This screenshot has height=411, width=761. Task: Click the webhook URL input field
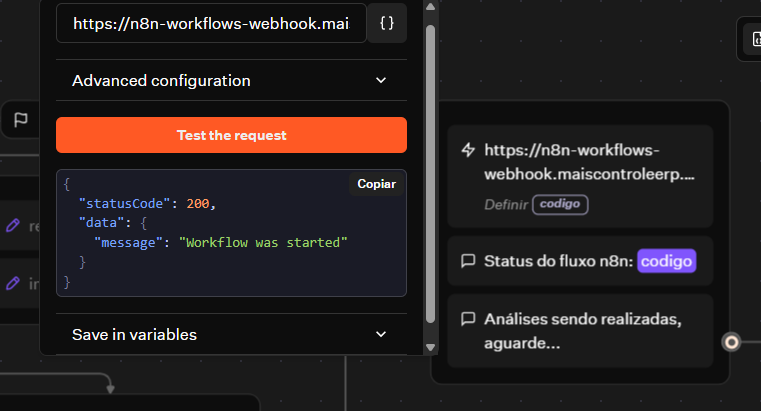point(211,24)
